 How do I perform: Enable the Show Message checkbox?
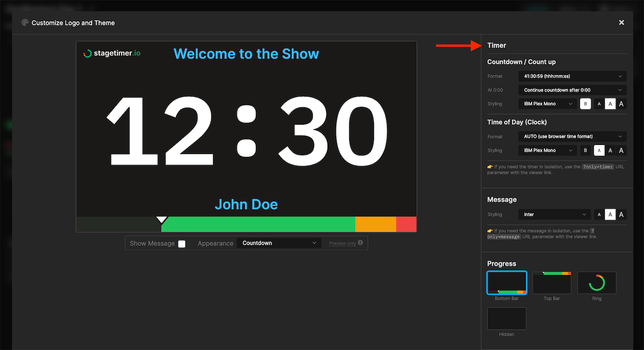pos(182,244)
